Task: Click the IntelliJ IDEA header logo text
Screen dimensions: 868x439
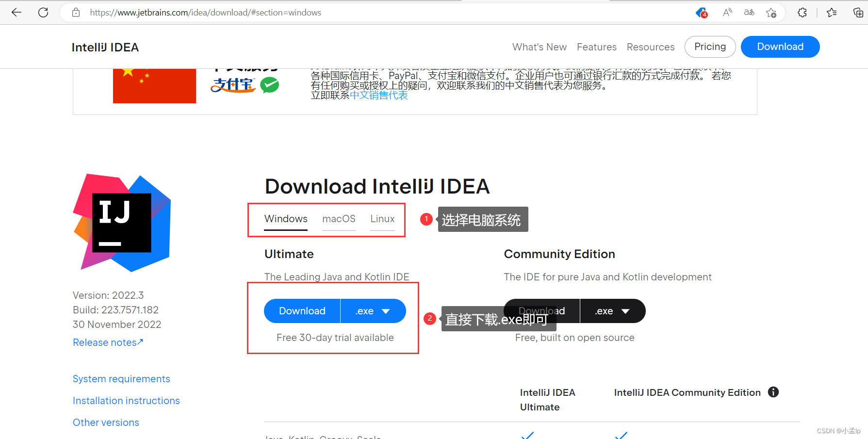Action: (105, 47)
